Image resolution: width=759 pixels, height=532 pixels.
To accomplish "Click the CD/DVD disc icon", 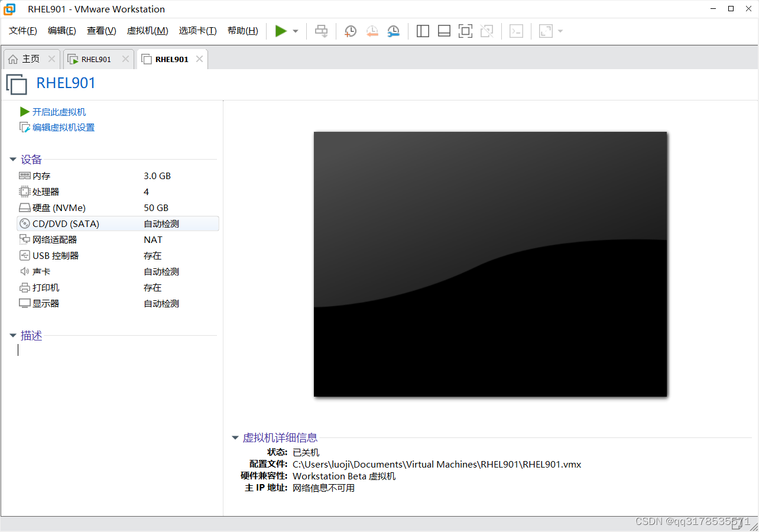I will (24, 223).
